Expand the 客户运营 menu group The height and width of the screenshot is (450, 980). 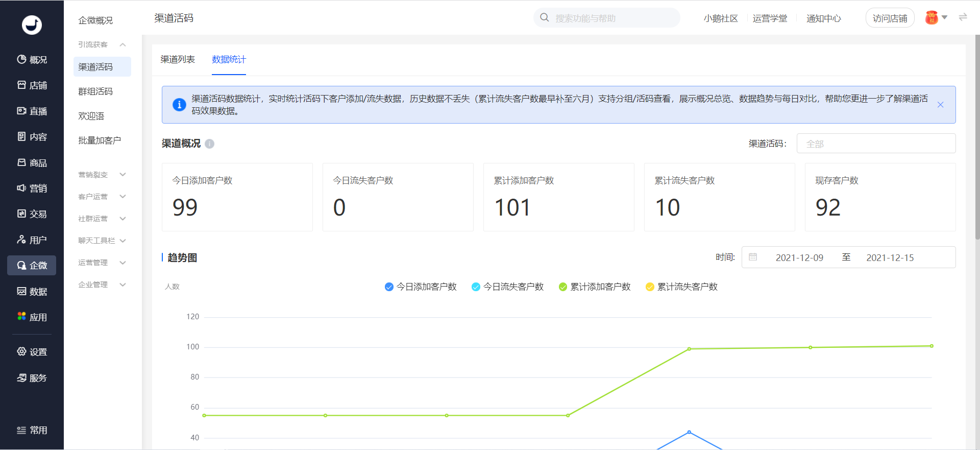[102, 197]
